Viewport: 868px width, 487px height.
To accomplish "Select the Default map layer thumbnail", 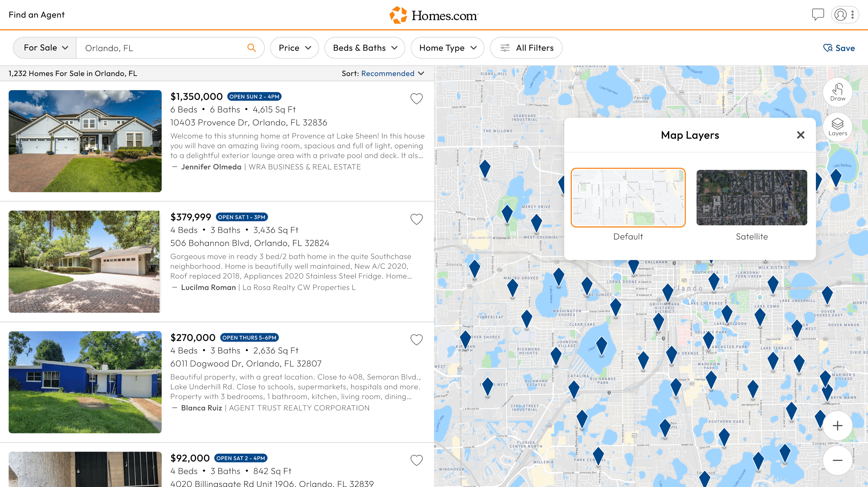I will [628, 198].
